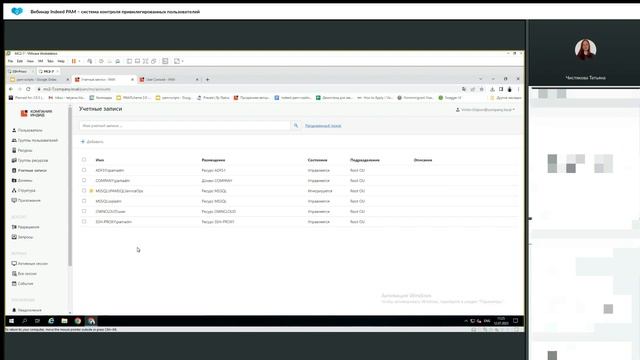Open Активные сессии in sidebar
This screenshot has height=360, width=640.
click(30, 264)
